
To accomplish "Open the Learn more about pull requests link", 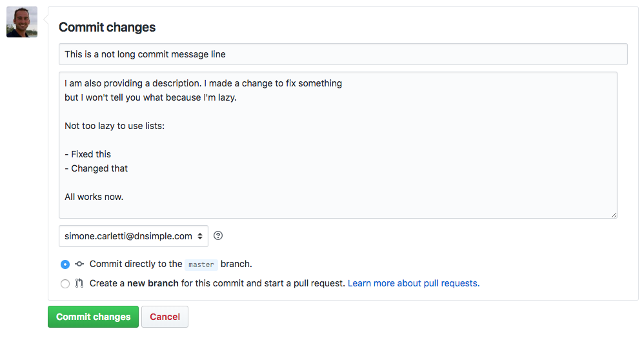I will pyautogui.click(x=414, y=283).
